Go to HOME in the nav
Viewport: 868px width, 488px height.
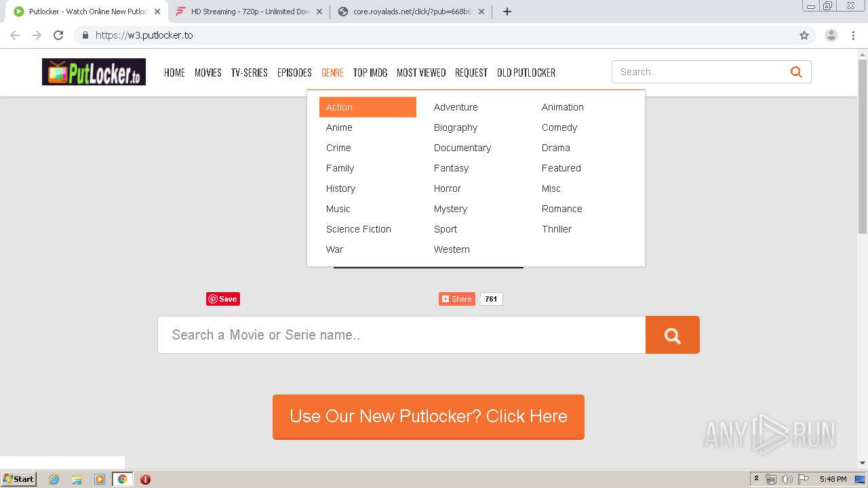(174, 73)
